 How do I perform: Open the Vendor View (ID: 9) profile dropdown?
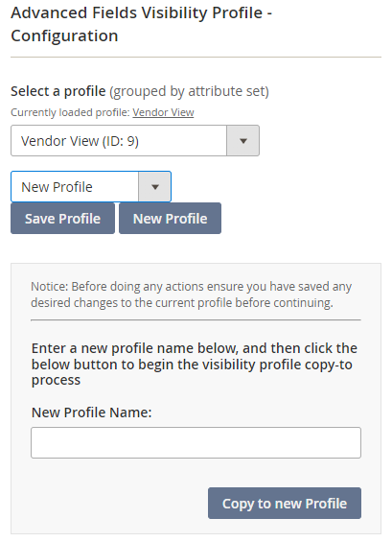coord(135,141)
